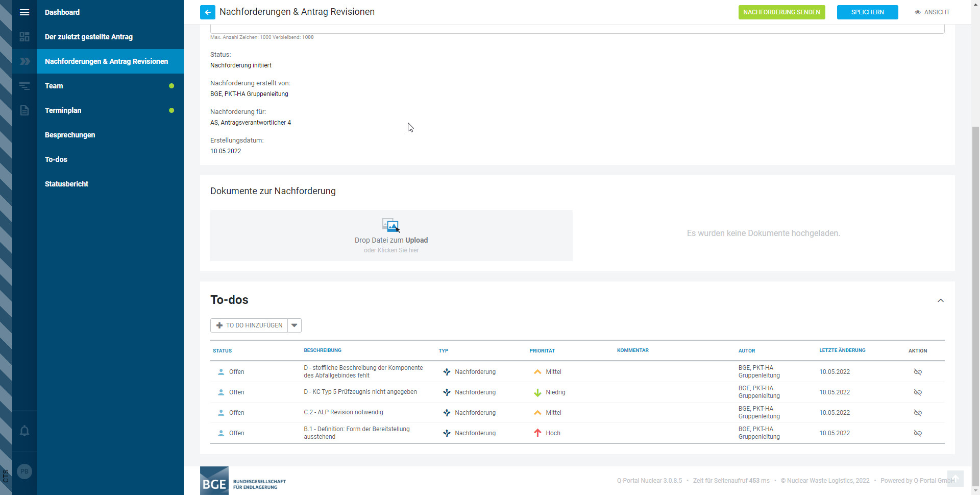Unlink the B.1 Definition to-do

pyautogui.click(x=917, y=433)
